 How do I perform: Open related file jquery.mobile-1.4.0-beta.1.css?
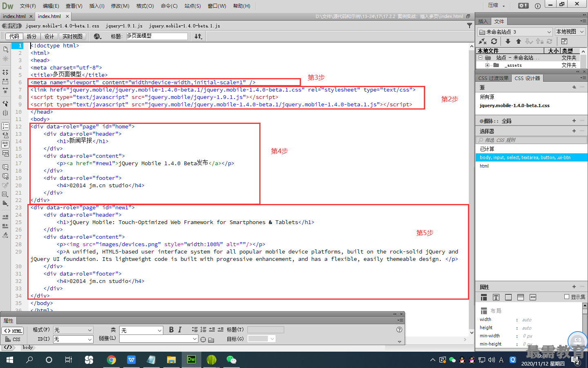pos(62,26)
